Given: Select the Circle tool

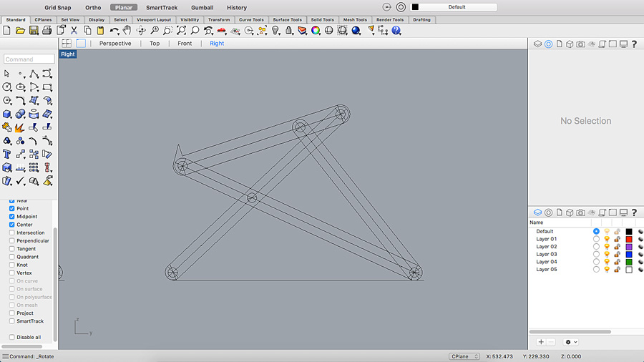Looking at the screenshot, I should tap(7, 87).
